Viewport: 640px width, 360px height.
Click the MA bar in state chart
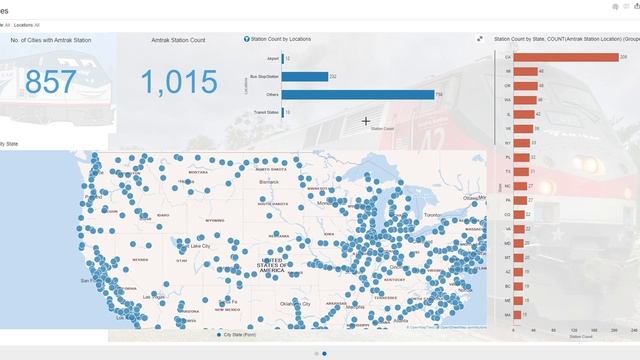(518, 315)
